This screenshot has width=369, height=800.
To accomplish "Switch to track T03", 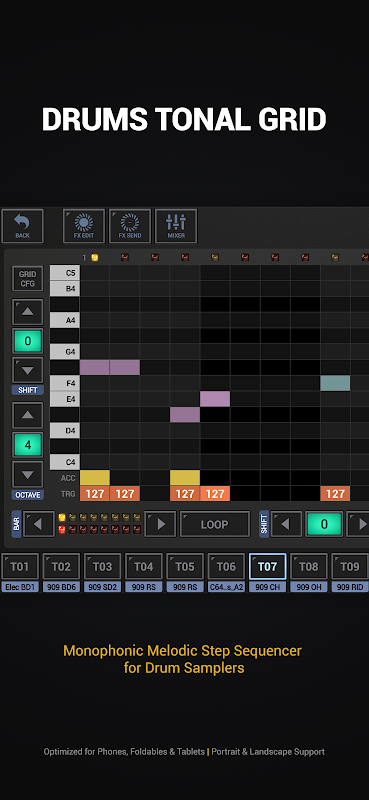I will click(x=103, y=566).
